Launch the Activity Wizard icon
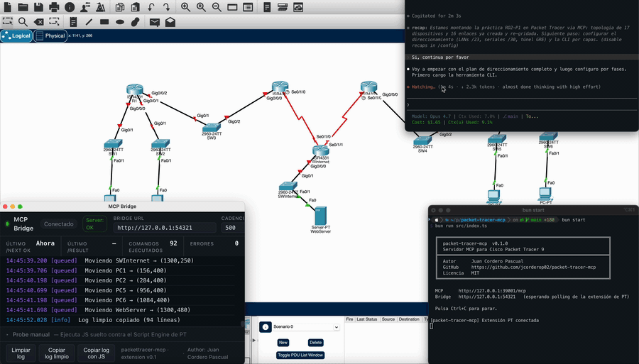The image size is (639, 364). [x=100, y=7]
